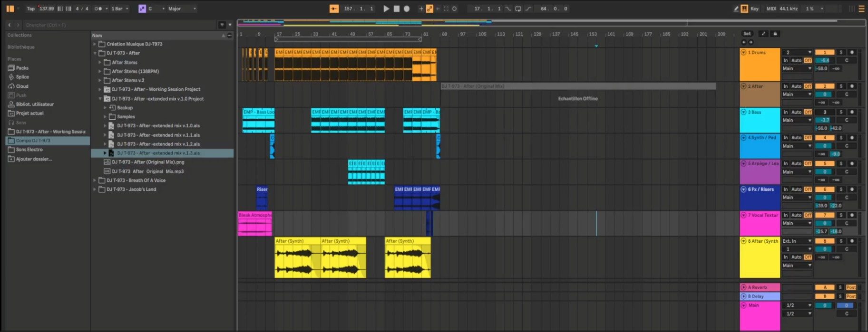868x332 pixels.
Task: Open Packs in the browser
Action: tap(22, 68)
